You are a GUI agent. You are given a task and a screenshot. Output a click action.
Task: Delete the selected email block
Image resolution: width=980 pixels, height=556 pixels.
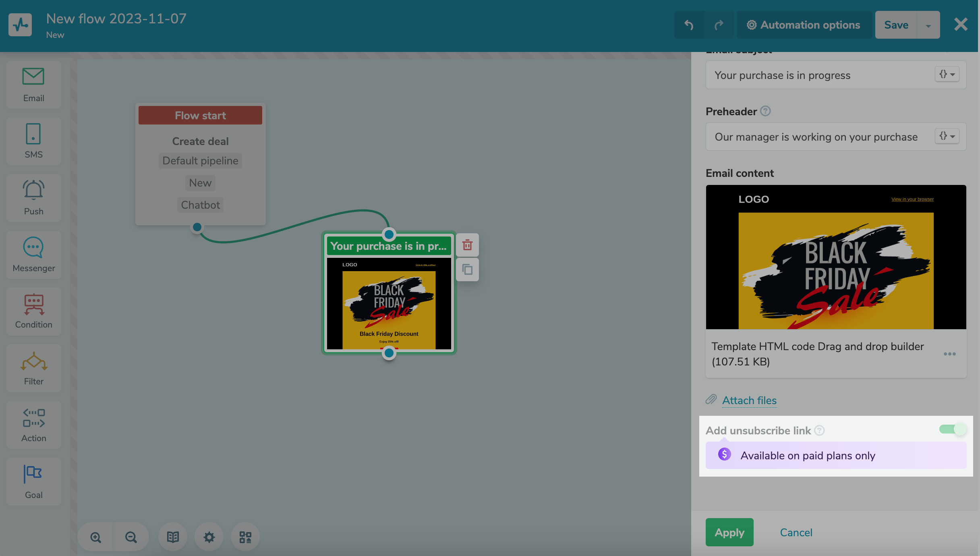click(x=467, y=245)
